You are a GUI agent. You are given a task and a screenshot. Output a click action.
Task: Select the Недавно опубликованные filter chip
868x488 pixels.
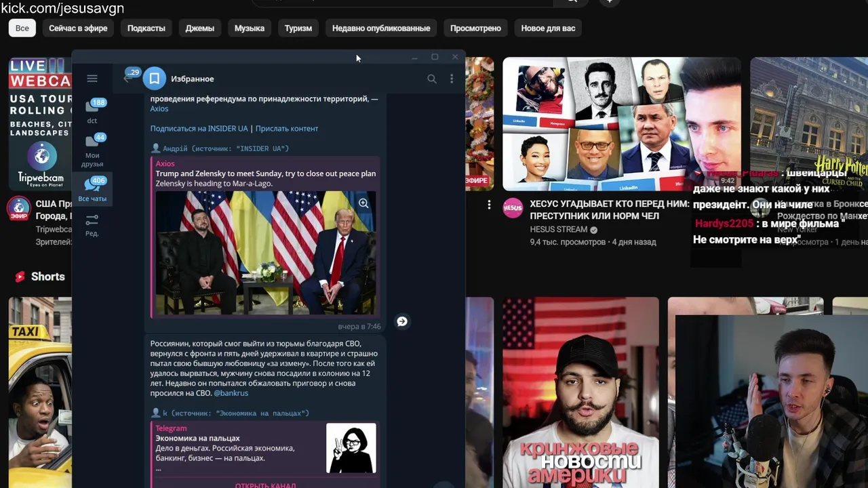coord(381,28)
